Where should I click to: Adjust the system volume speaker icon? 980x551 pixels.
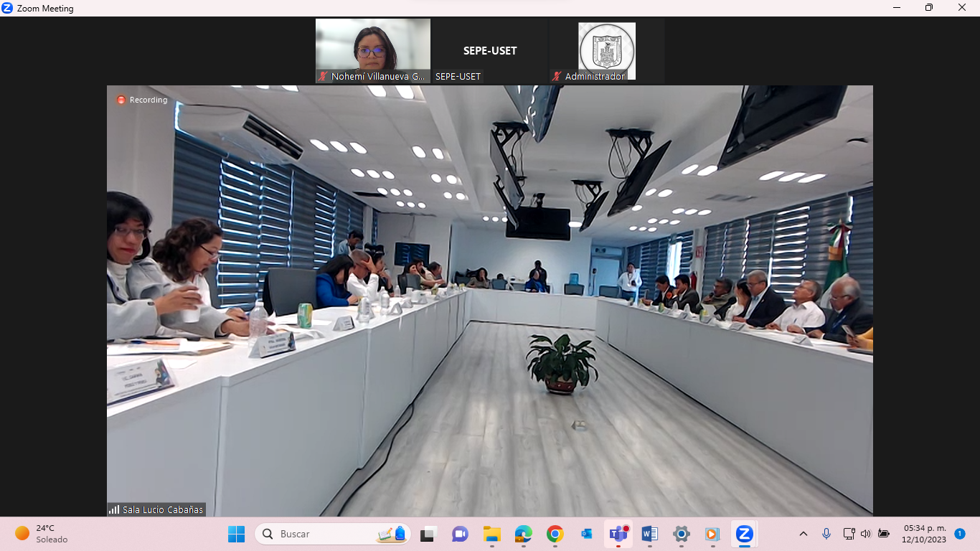click(866, 534)
